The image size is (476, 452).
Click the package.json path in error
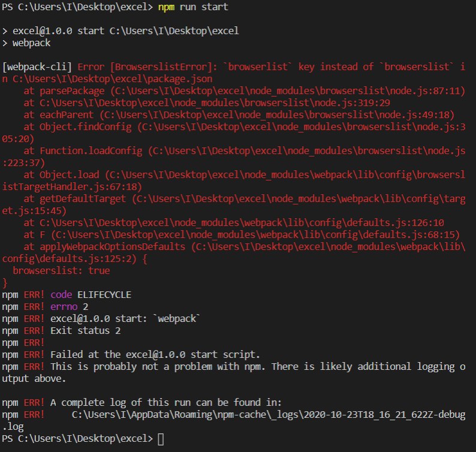pos(112,79)
